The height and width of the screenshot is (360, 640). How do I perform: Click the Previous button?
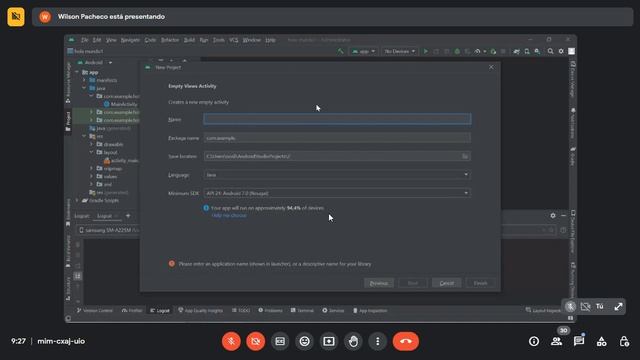click(x=379, y=283)
